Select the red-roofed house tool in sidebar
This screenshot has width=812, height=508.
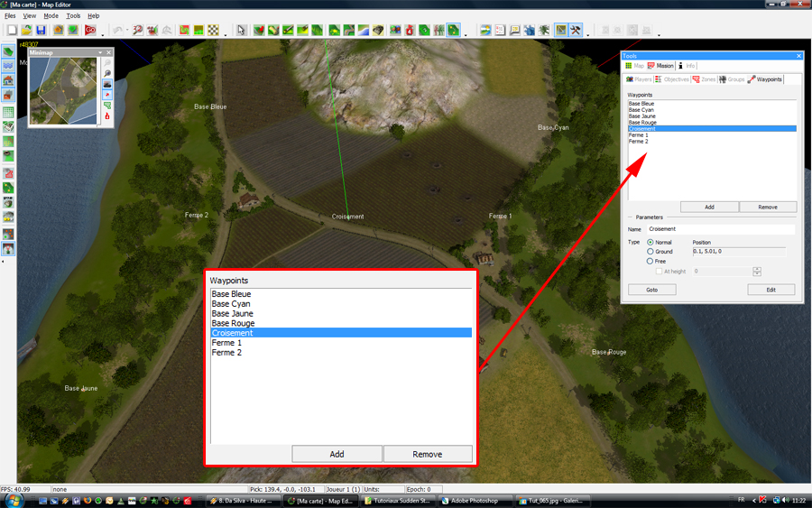tap(8, 80)
